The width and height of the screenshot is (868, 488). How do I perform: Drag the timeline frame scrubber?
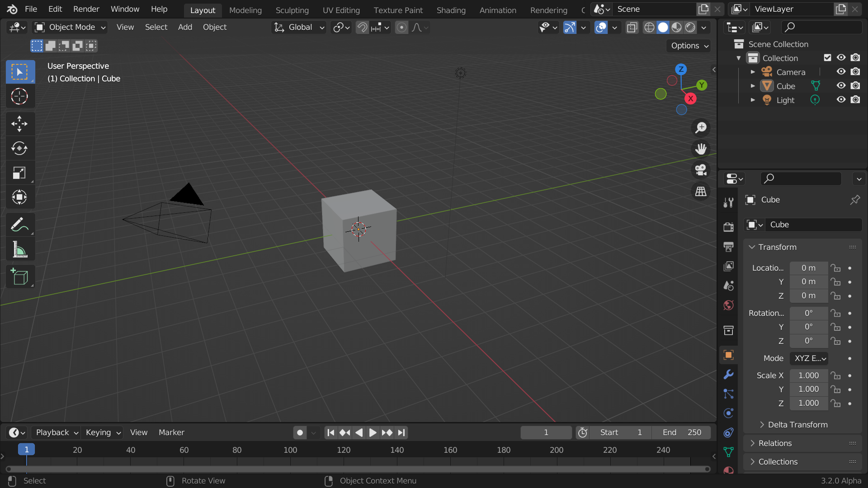tap(26, 450)
